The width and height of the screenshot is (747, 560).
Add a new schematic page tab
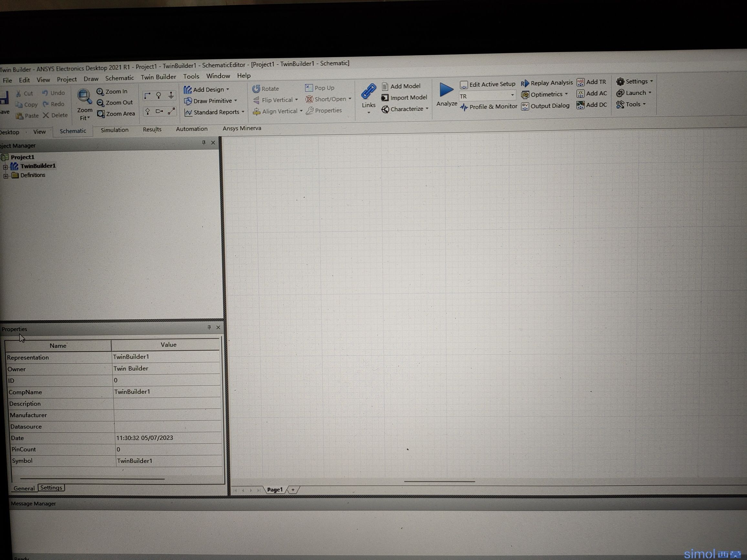[293, 490]
